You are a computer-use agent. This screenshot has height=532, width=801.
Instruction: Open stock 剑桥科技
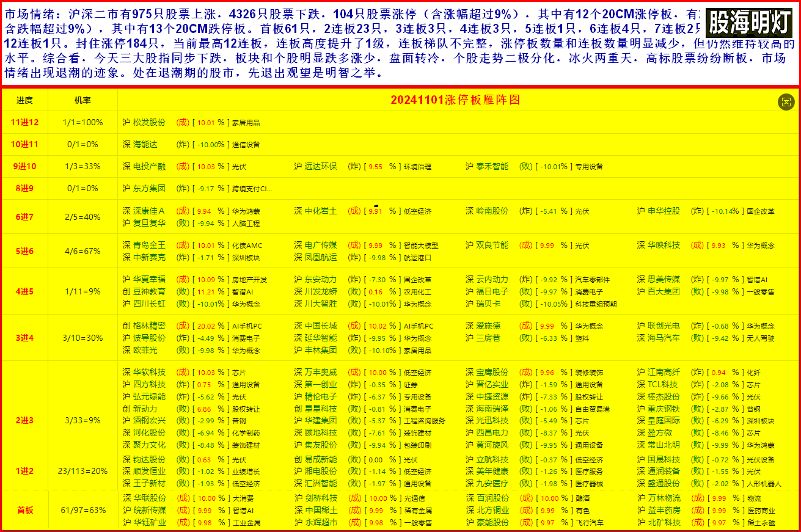321,498
